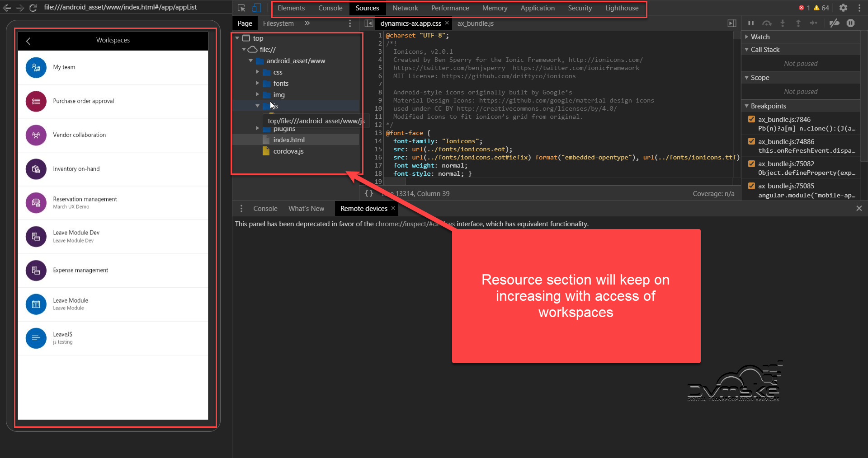Open the What's New drawer tab

click(307, 209)
